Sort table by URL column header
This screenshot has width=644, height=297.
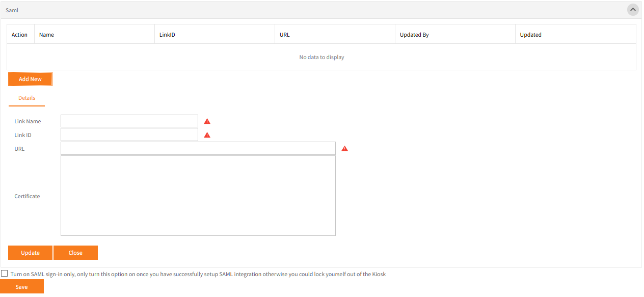[x=284, y=35]
